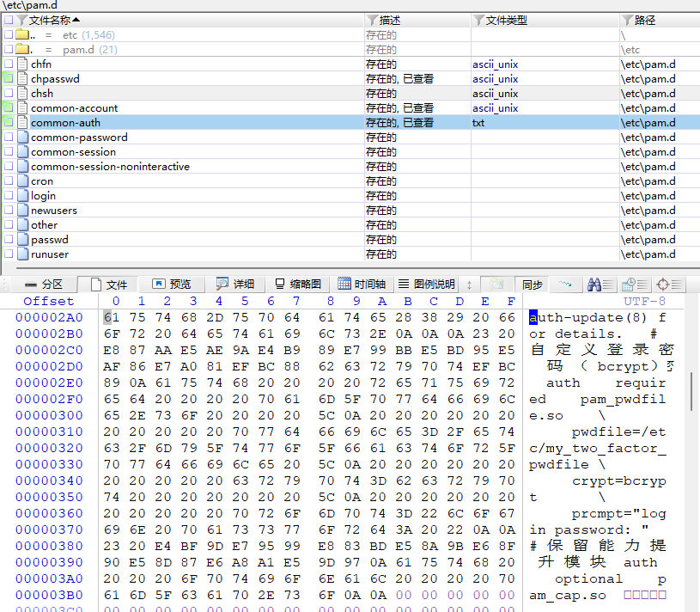This screenshot has height=612, width=700.
Task: Sort by 描述 column header
Action: click(390, 20)
